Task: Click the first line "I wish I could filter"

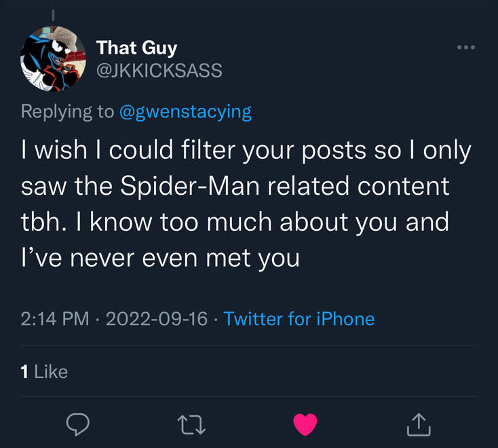Action: pos(149,151)
